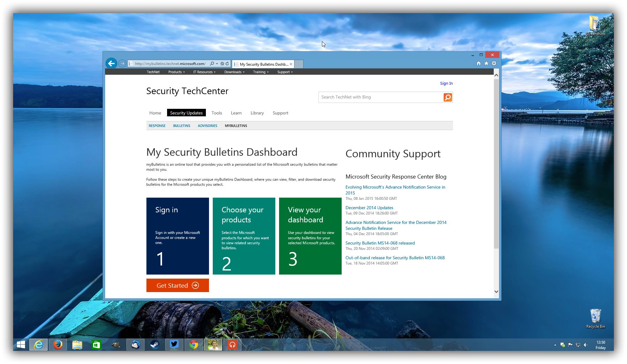Click the page scrollbar down arrow
This screenshot has height=364, width=627.
coord(496,291)
